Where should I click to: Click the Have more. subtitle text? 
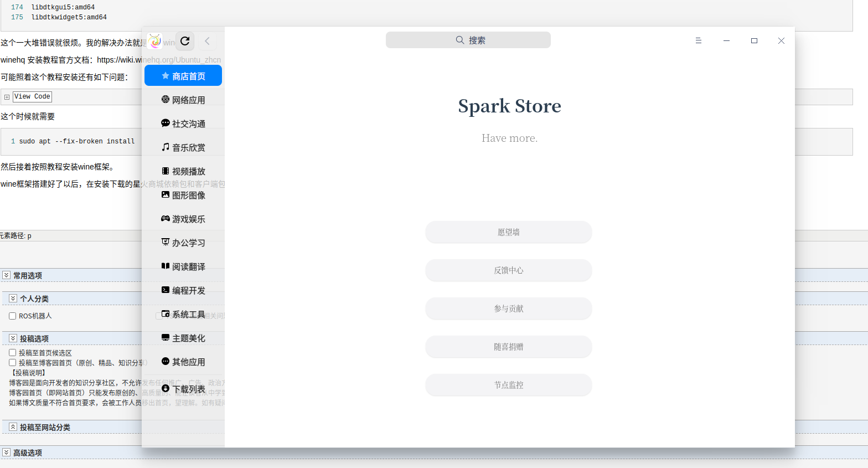pyautogui.click(x=509, y=138)
